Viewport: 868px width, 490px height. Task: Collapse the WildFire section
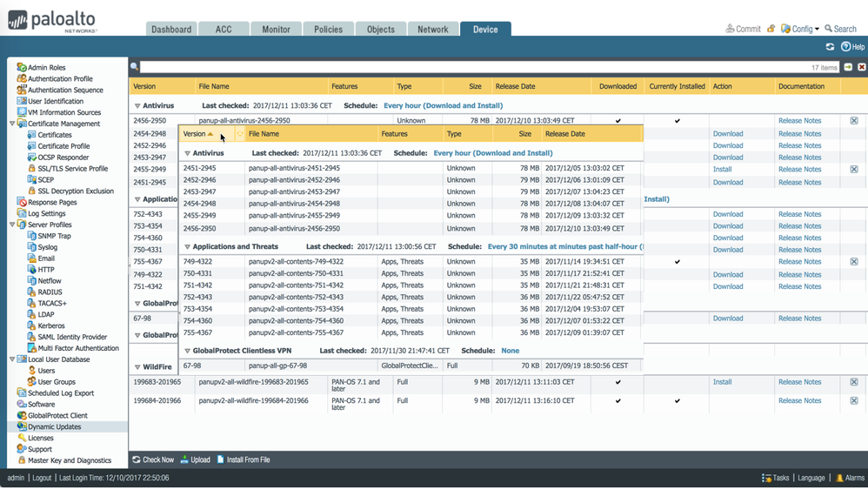click(137, 367)
